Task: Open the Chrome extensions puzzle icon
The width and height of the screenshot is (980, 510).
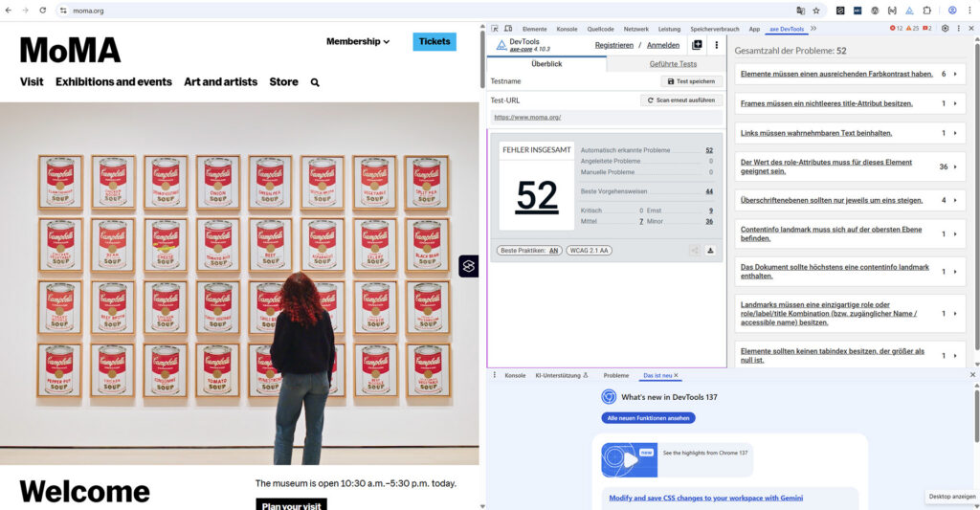Action: (x=926, y=11)
